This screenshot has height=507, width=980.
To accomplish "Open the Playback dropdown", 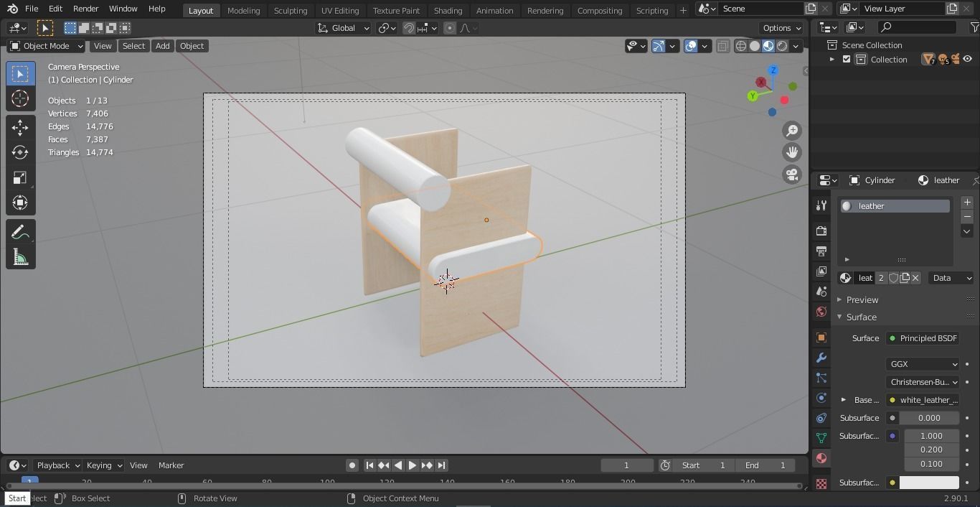I will pyautogui.click(x=58, y=465).
